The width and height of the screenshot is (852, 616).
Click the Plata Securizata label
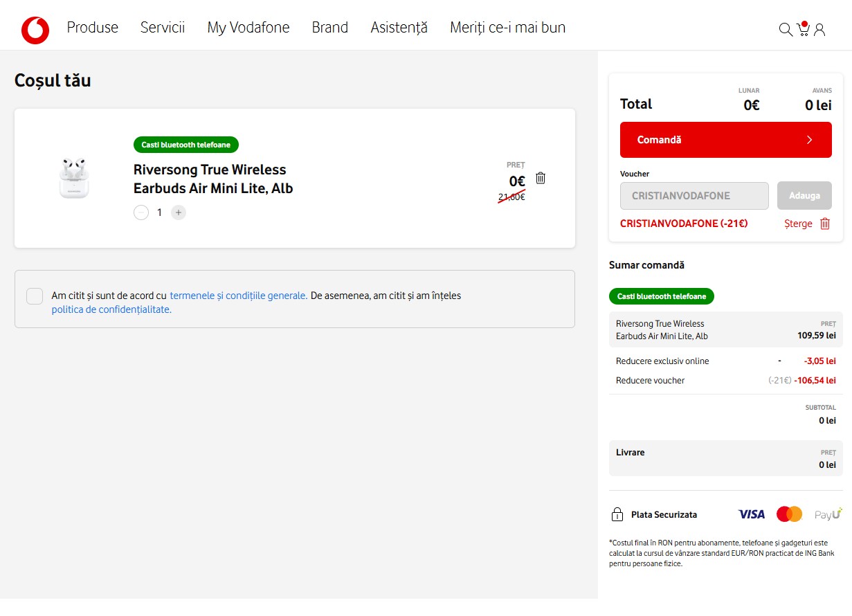(664, 514)
